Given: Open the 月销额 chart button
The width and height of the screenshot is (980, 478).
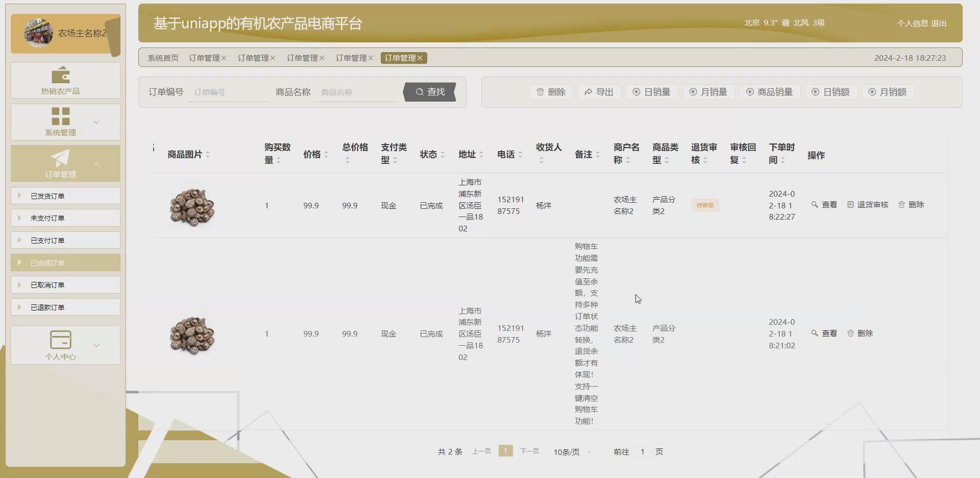Looking at the screenshot, I should pos(888,92).
